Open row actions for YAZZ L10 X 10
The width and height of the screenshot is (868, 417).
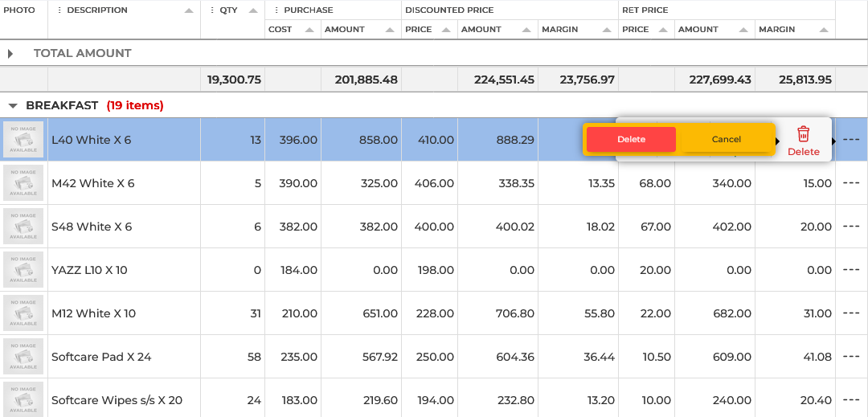coord(851,270)
